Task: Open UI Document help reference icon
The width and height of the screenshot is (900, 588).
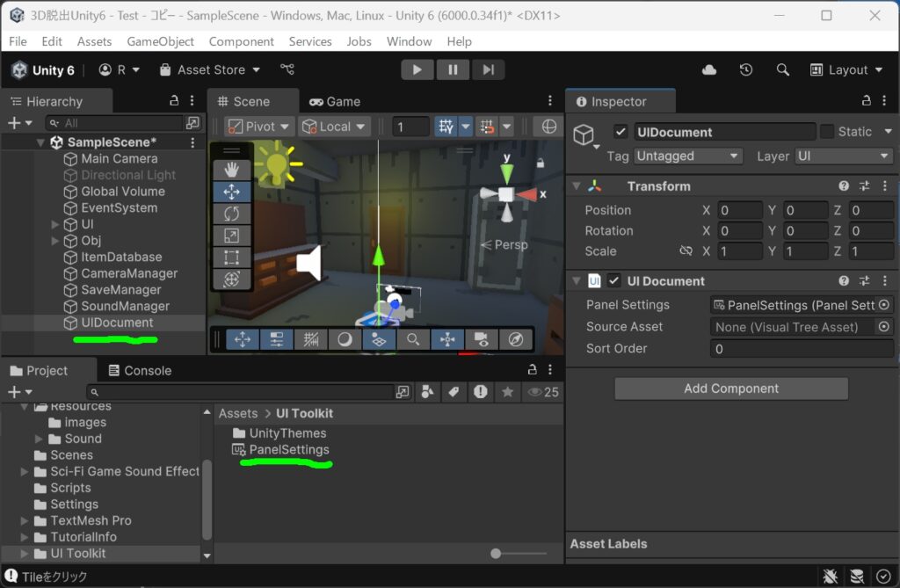Action: pyautogui.click(x=844, y=280)
